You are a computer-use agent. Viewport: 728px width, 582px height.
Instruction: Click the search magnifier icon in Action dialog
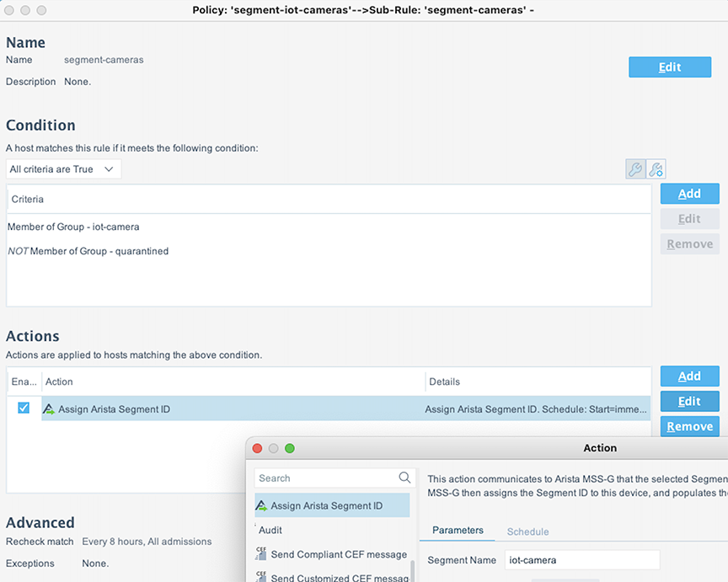point(404,478)
